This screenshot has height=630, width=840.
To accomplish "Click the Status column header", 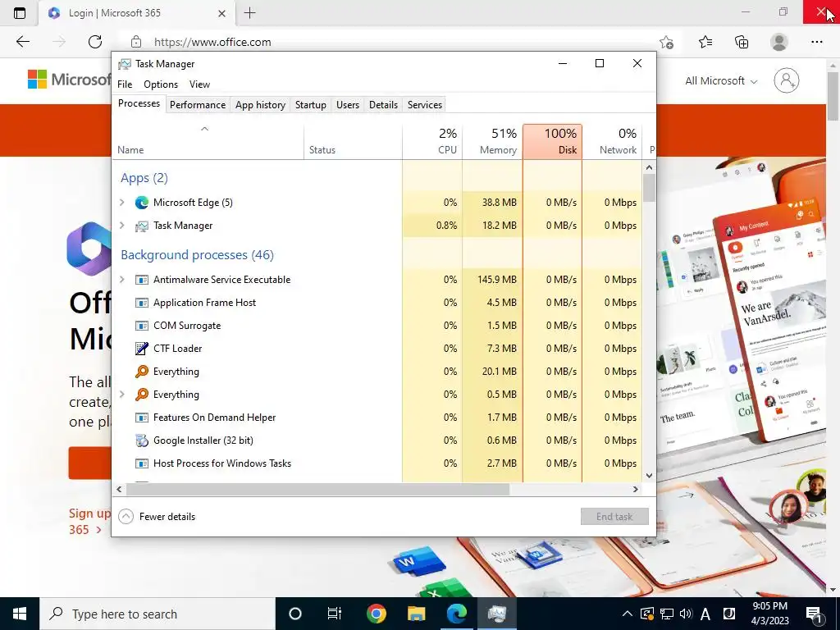I will coord(353,141).
